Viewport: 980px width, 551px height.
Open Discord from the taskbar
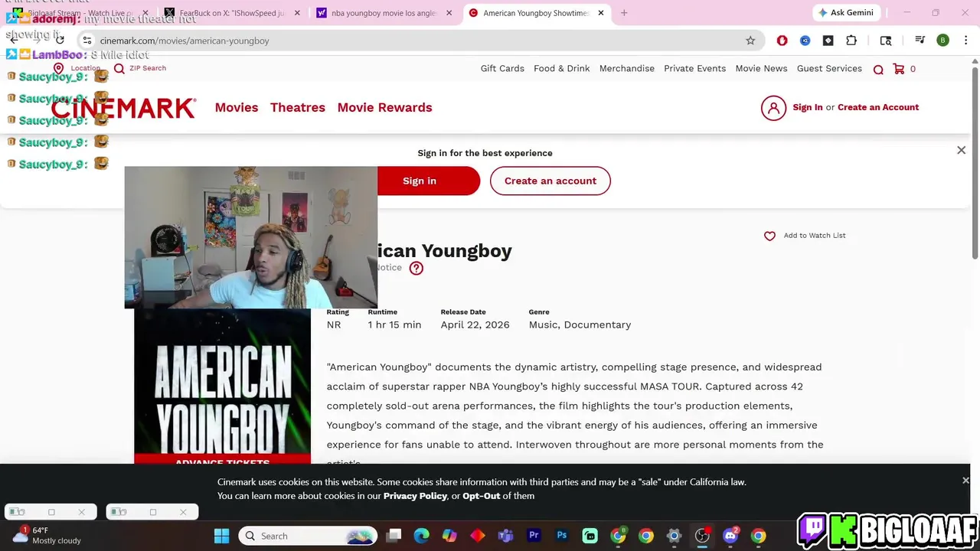pyautogui.click(x=730, y=536)
